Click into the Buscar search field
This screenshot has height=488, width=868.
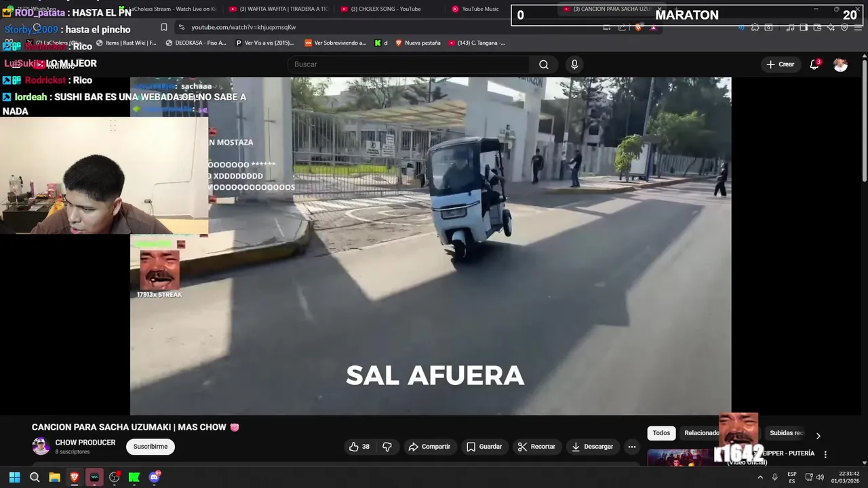pos(409,64)
